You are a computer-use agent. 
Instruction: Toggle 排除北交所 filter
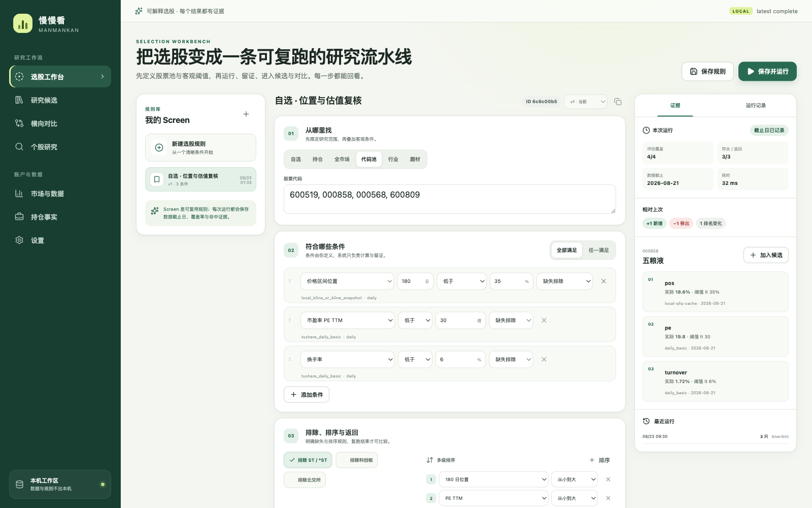(x=304, y=480)
